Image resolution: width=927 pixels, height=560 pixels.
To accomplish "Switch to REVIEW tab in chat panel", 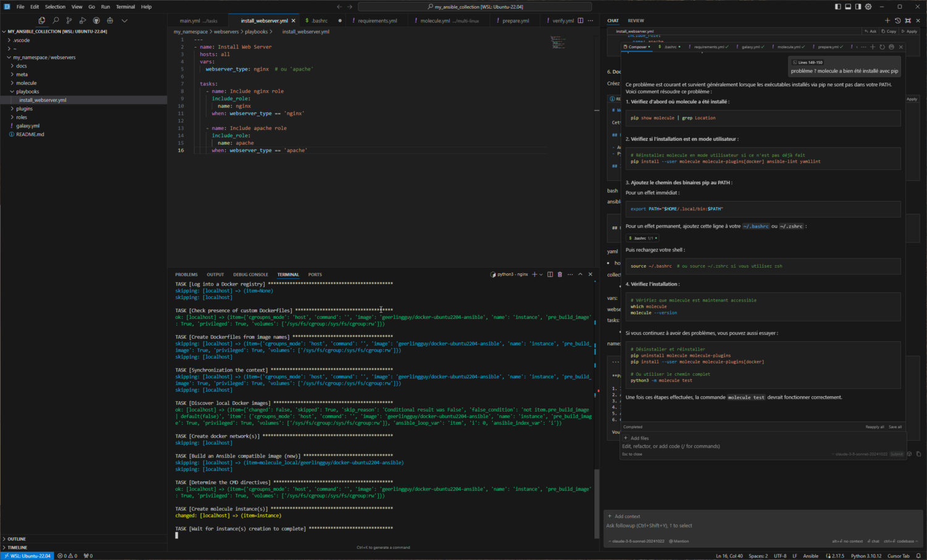I will click(636, 20).
